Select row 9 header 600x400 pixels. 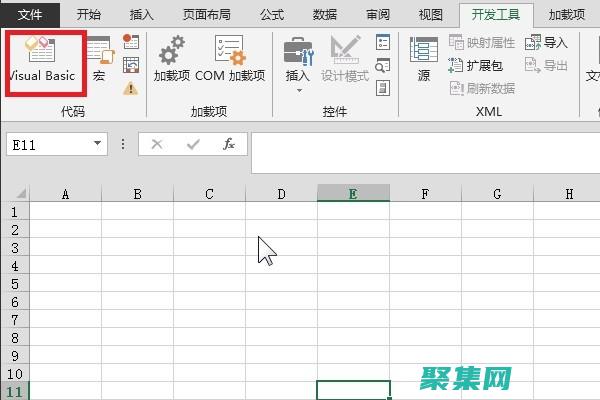(x=15, y=355)
